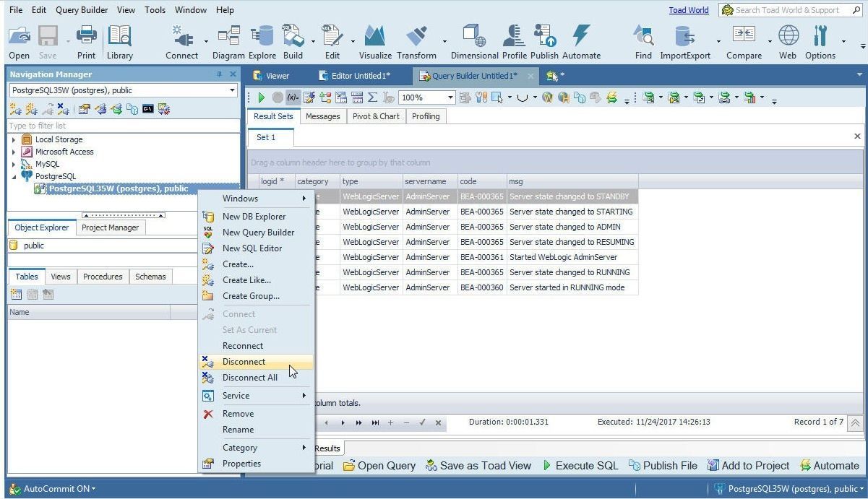This screenshot has width=868, height=499.
Task: Open the Tools menu
Action: tap(155, 10)
